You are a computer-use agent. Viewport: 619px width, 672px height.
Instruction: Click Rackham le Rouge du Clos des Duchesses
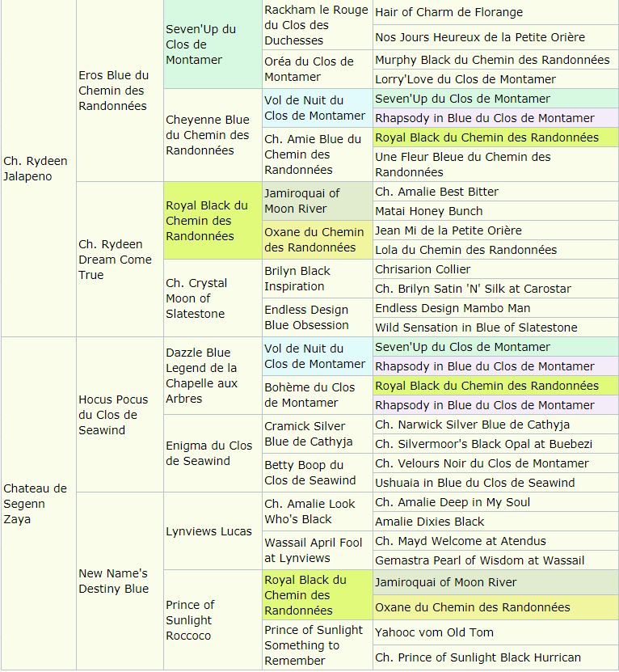[318, 25]
